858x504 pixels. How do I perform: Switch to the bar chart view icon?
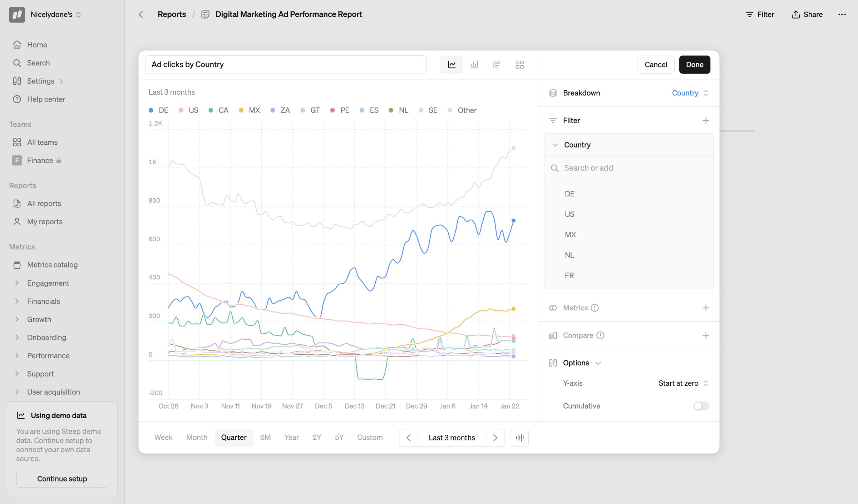tap(474, 65)
